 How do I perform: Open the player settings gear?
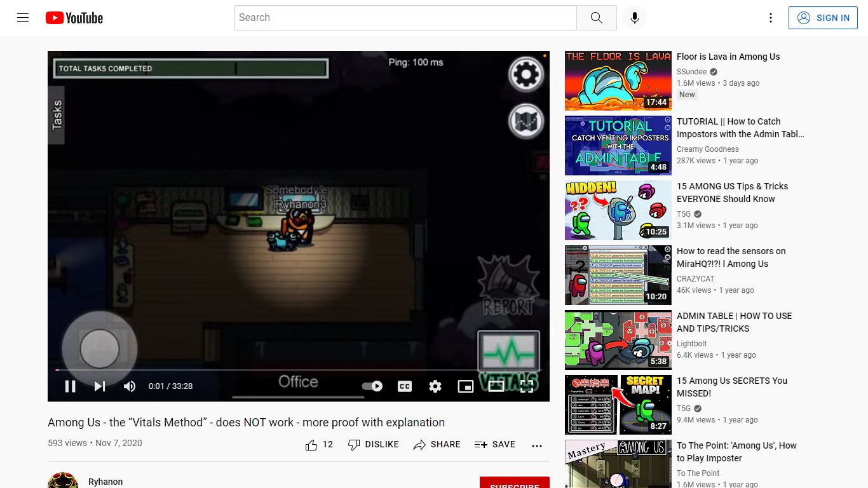click(x=435, y=386)
